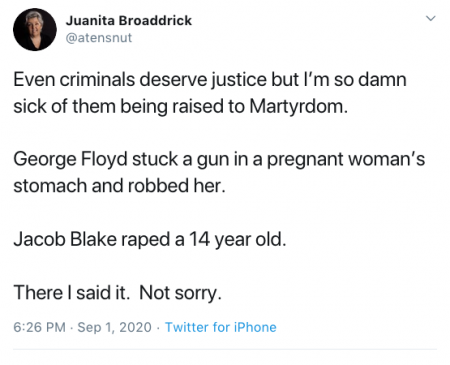Click the Twitter for iPhone source link
This screenshot has width=450, height=365.
click(221, 327)
